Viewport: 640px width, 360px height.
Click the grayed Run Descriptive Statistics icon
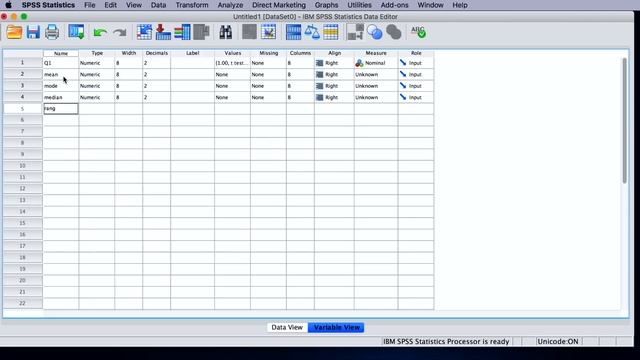201,32
